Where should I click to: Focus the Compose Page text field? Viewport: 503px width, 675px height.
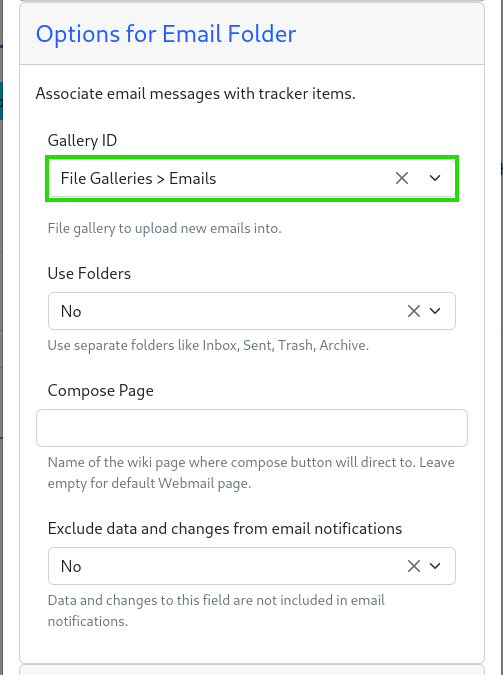tap(252, 428)
